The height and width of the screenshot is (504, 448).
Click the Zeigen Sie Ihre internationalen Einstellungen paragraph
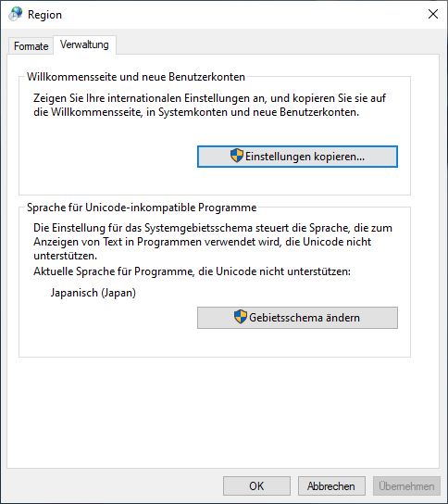tap(210, 105)
